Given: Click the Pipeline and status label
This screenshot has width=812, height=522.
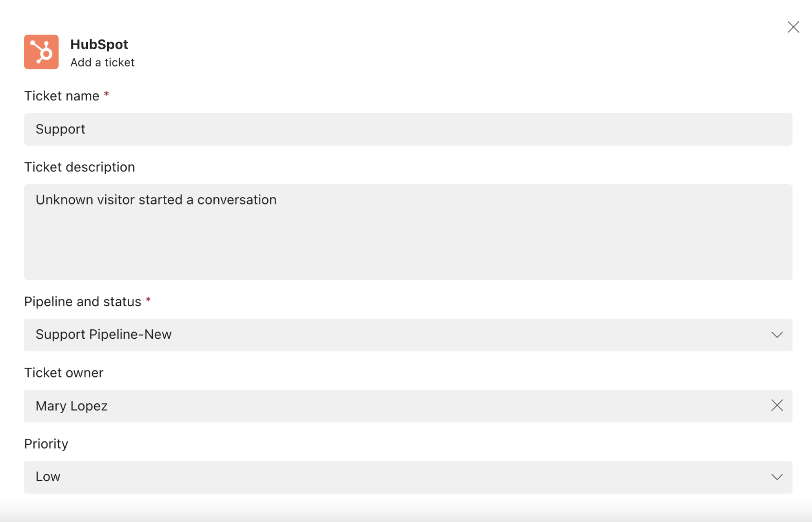Looking at the screenshot, I should pyautogui.click(x=82, y=301).
